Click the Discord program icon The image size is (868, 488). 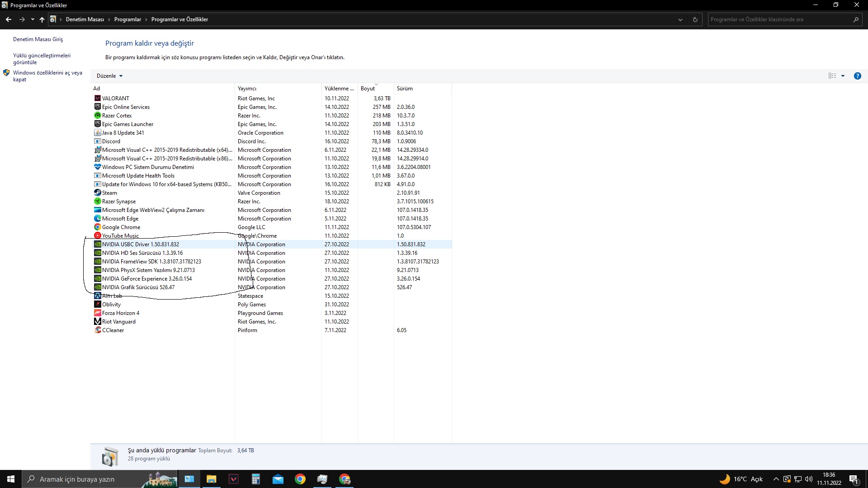click(x=97, y=141)
